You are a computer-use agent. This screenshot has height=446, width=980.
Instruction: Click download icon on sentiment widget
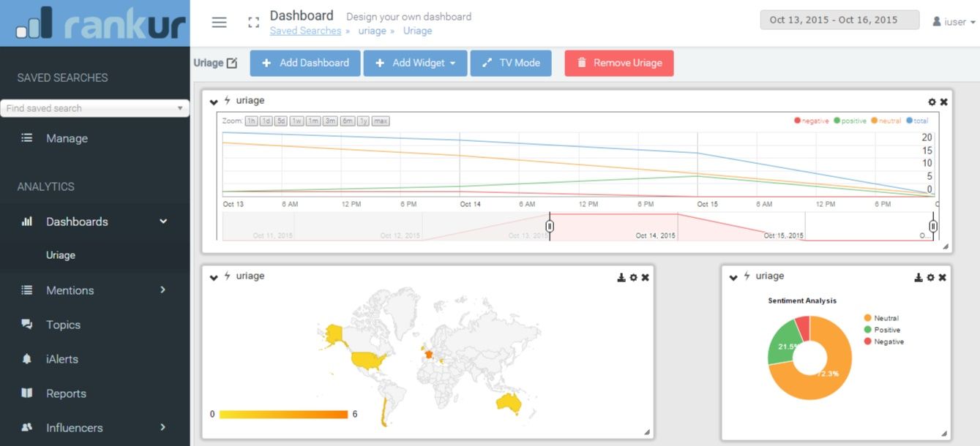tap(919, 277)
